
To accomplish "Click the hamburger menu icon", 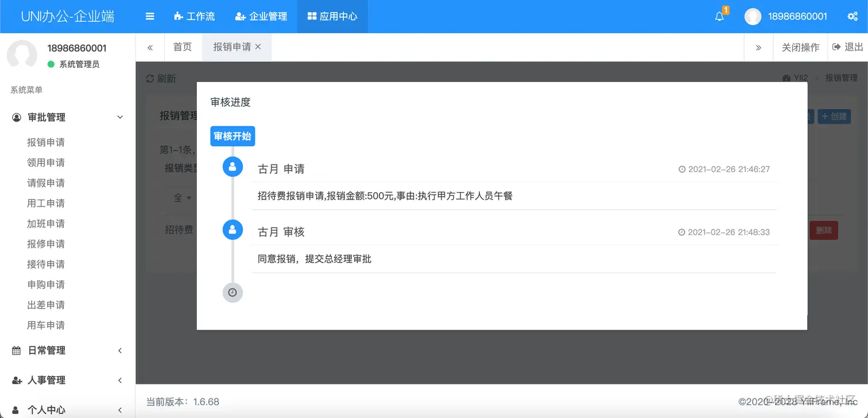I will [149, 17].
